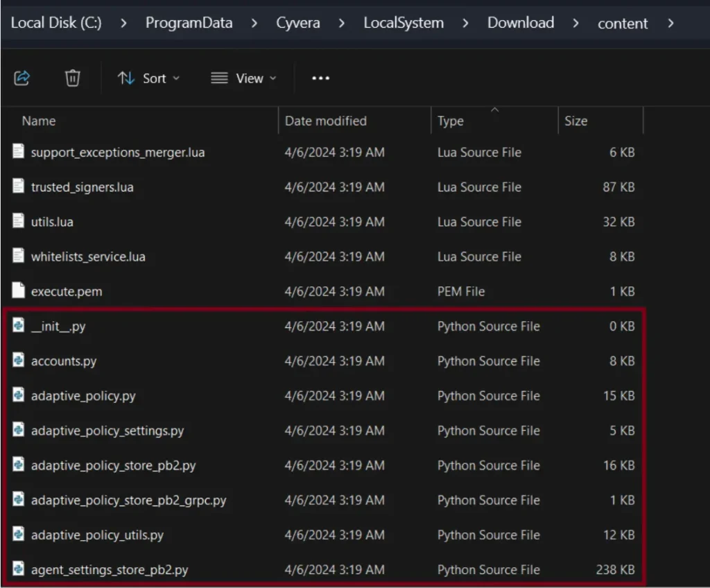Click the Size column header
This screenshot has height=588, width=710.
(x=575, y=121)
